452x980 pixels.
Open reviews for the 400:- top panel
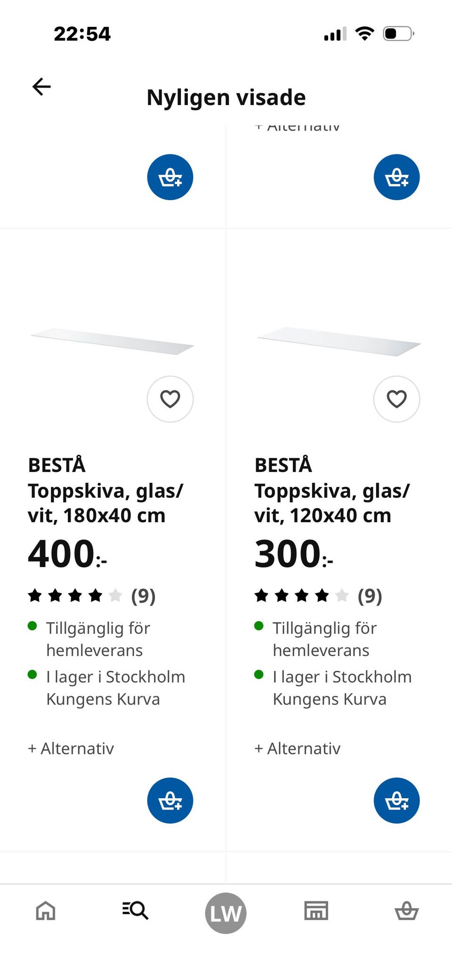pyautogui.click(x=92, y=596)
